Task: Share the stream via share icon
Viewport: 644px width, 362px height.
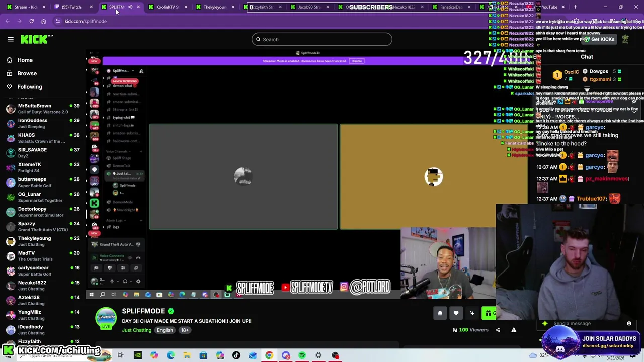Action: [498, 330]
